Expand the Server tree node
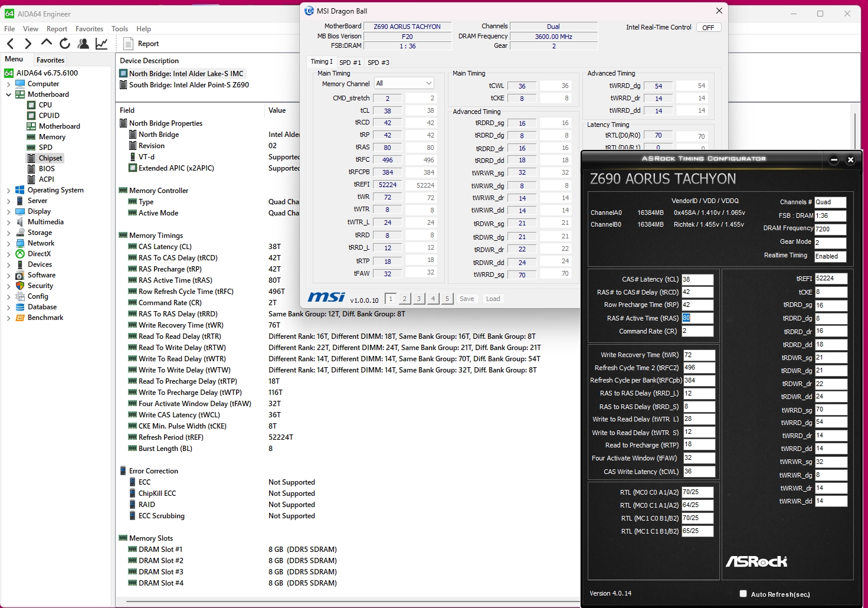The width and height of the screenshot is (868, 608). pos(9,201)
